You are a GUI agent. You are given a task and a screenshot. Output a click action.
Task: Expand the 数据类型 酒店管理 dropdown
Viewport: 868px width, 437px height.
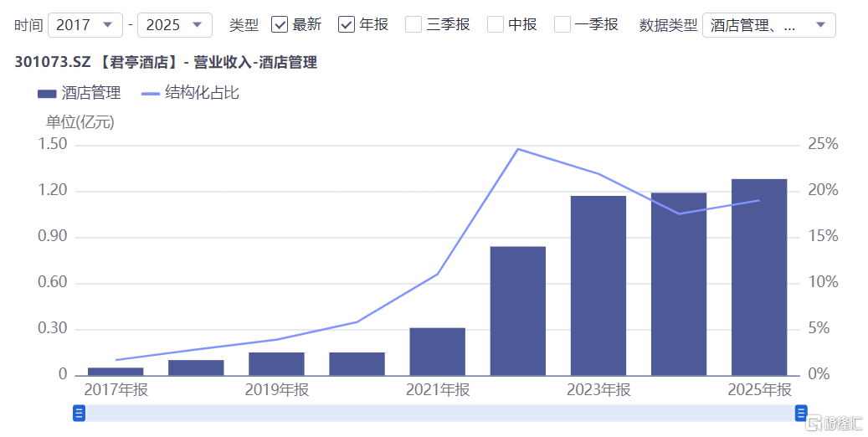point(821,25)
